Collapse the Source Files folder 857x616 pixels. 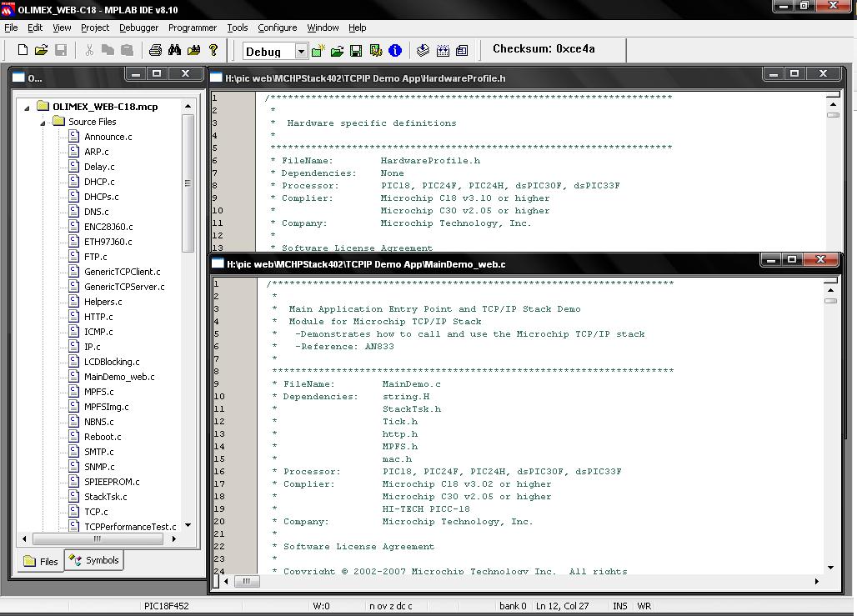[43, 122]
